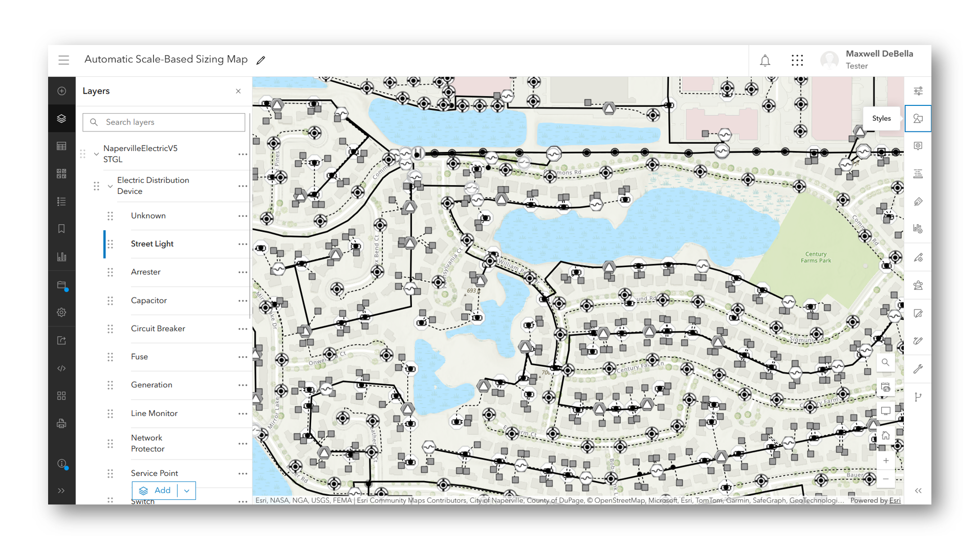The image size is (980, 549).
Task: Click the info icon with blue dot
Action: (62, 464)
